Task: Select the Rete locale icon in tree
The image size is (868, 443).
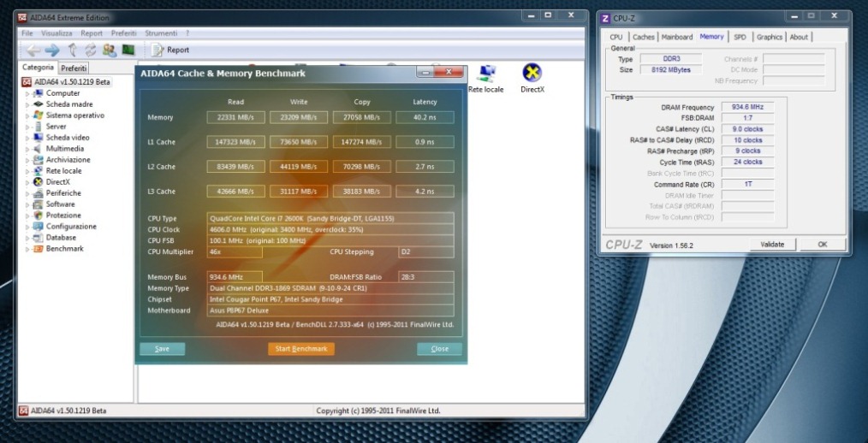Action: (38, 171)
